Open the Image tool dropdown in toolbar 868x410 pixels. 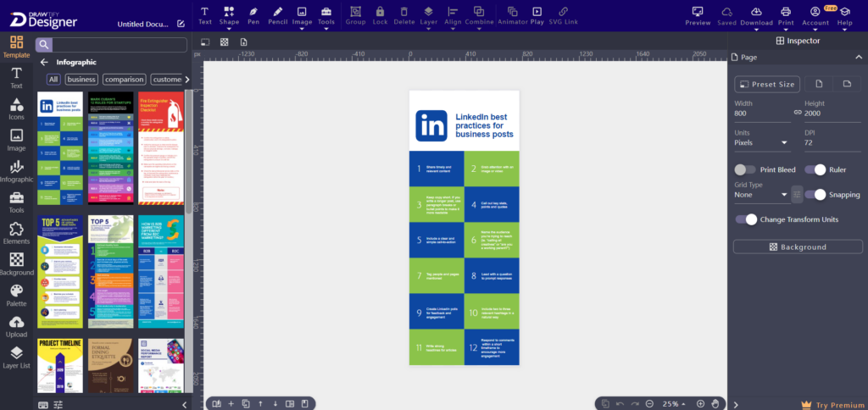[x=302, y=17]
